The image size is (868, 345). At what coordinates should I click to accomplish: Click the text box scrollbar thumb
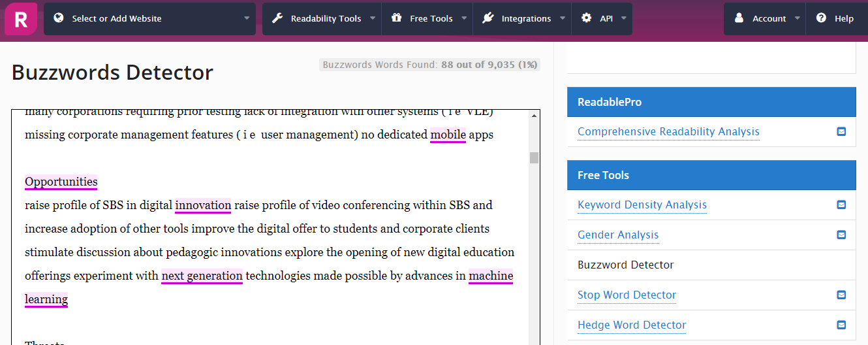tap(534, 157)
